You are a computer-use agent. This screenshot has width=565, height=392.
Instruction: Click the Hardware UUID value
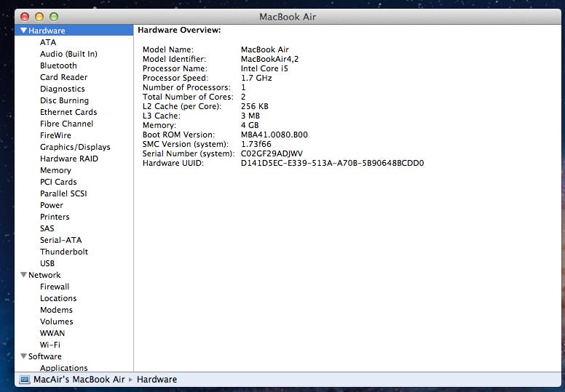coord(332,163)
